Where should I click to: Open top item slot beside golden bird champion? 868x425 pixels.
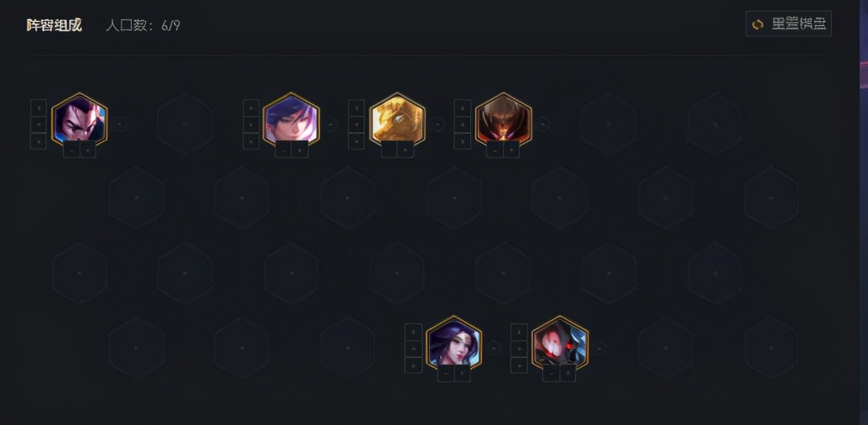click(356, 107)
